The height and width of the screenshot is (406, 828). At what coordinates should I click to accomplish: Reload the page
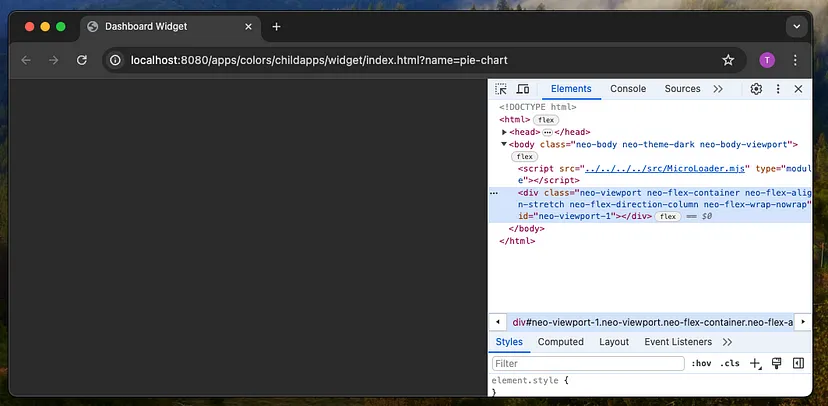pyautogui.click(x=81, y=60)
